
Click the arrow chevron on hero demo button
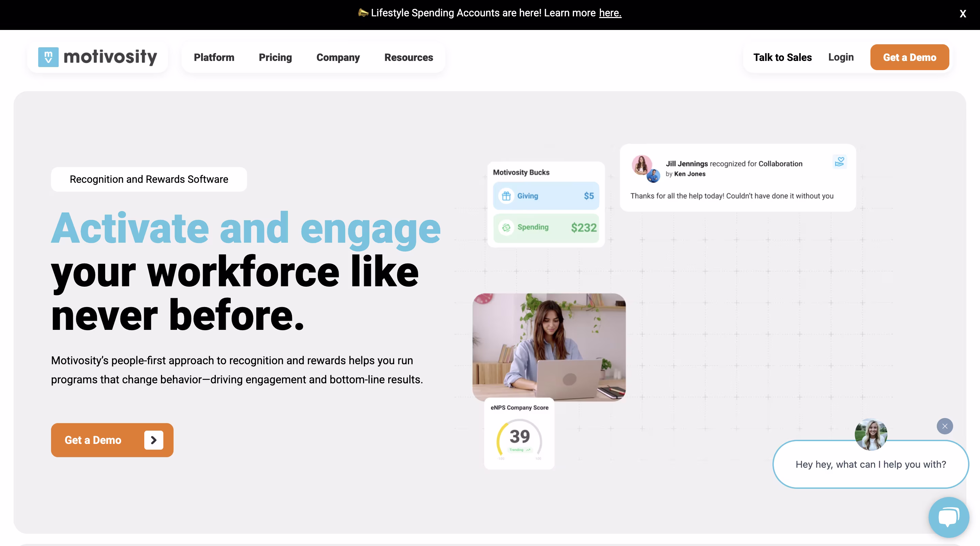click(x=153, y=440)
